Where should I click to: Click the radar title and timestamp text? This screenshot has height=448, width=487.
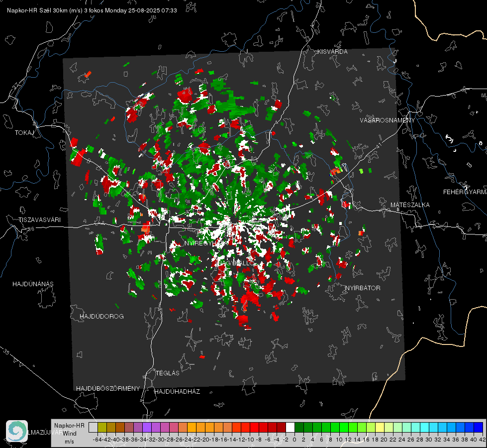92,10
